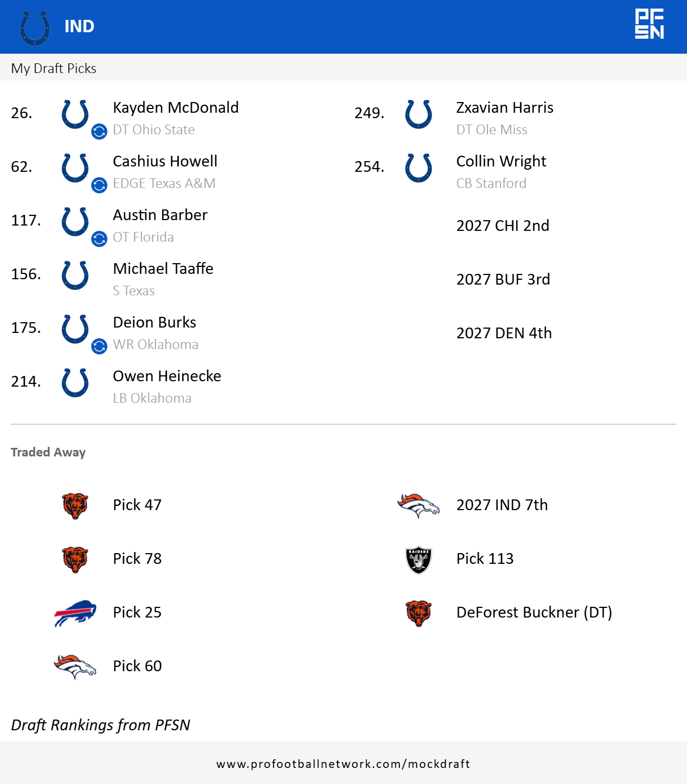
Task: Click the Bills logo next to Pick 25
Action: 75,613
